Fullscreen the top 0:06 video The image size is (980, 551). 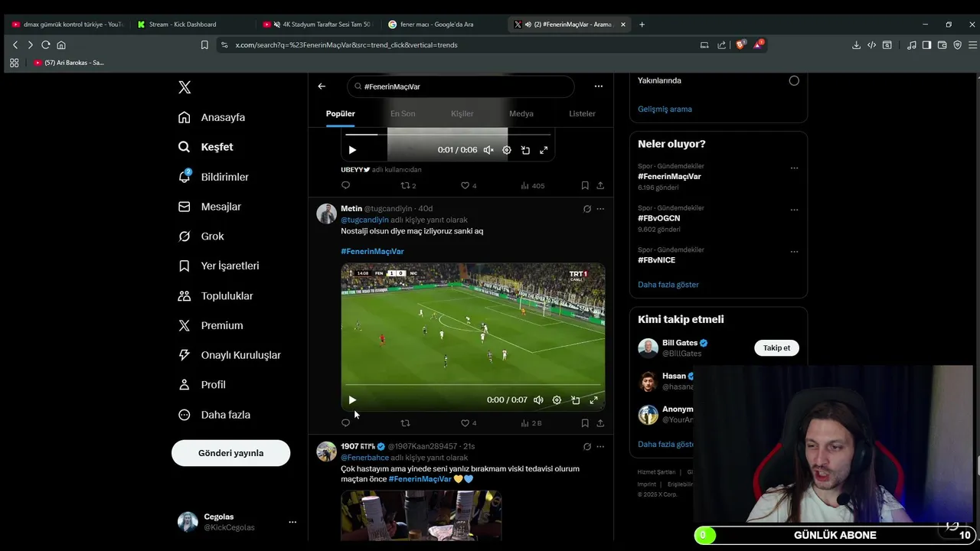pyautogui.click(x=544, y=150)
